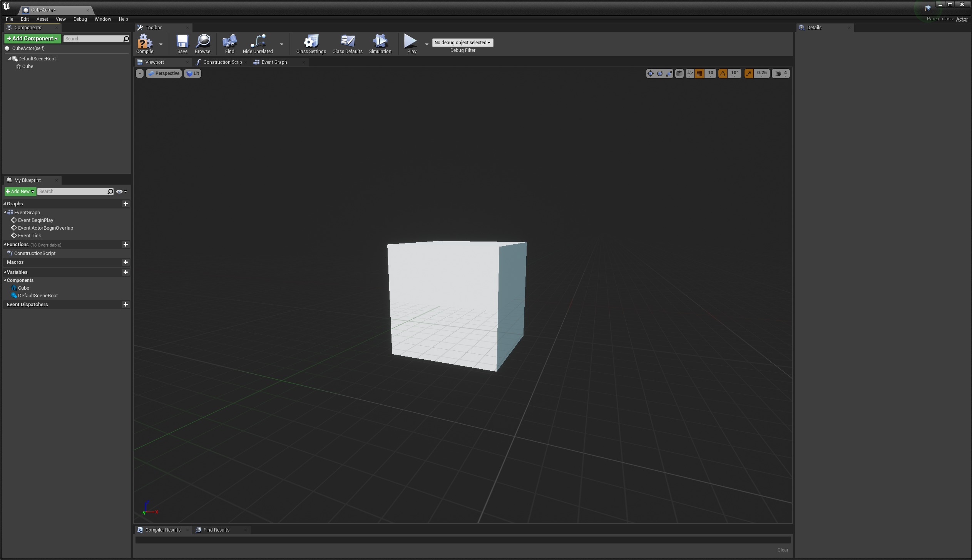Open debug object filter dropdown
The height and width of the screenshot is (560, 972).
463,43
